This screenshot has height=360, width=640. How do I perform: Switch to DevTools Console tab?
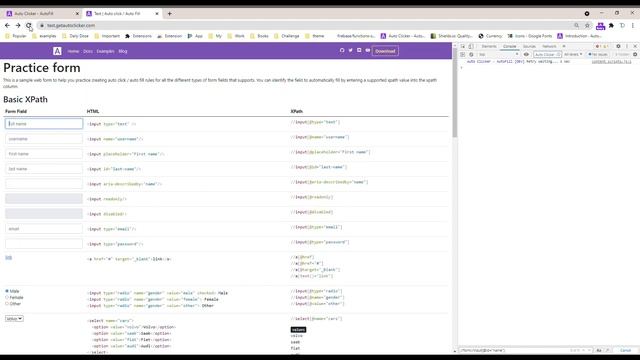coord(509,47)
